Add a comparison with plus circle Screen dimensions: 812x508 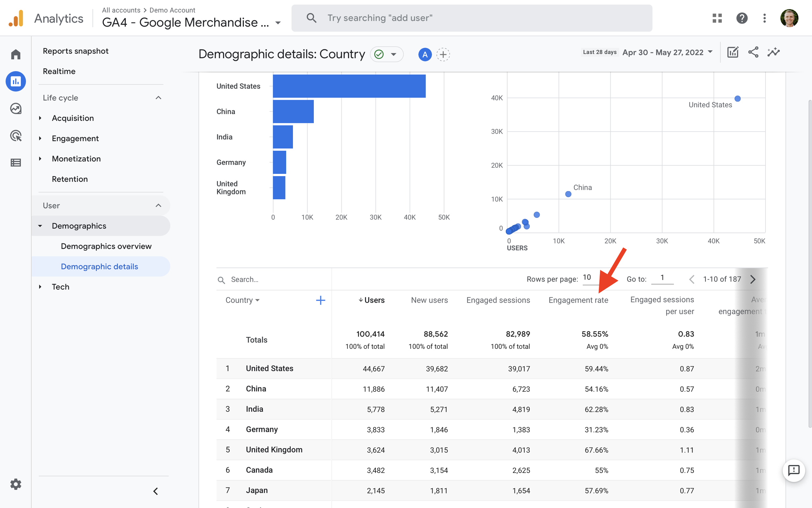pyautogui.click(x=443, y=54)
